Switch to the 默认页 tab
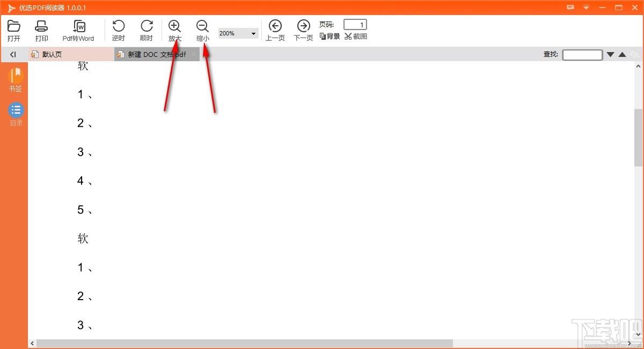 71,54
